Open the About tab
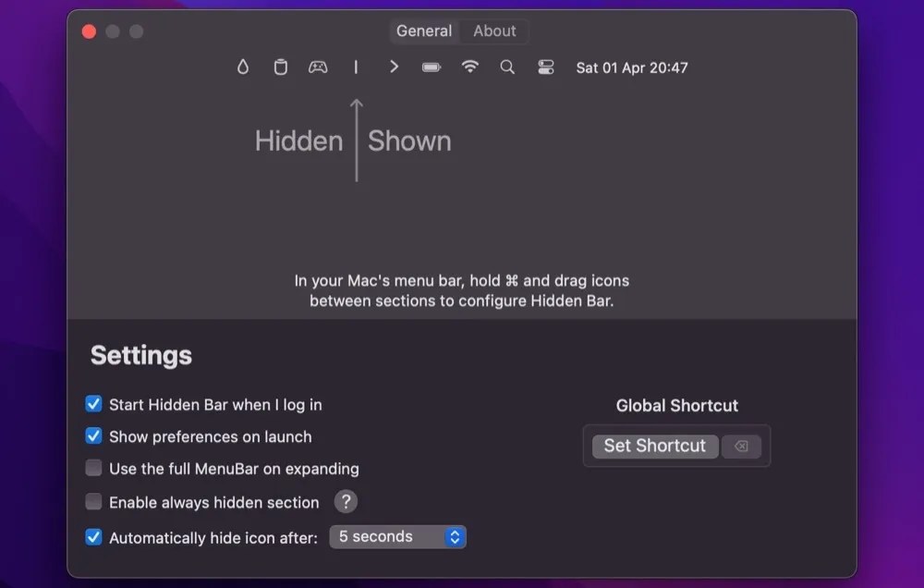Viewport: 924px width, 588px height. pyautogui.click(x=494, y=31)
